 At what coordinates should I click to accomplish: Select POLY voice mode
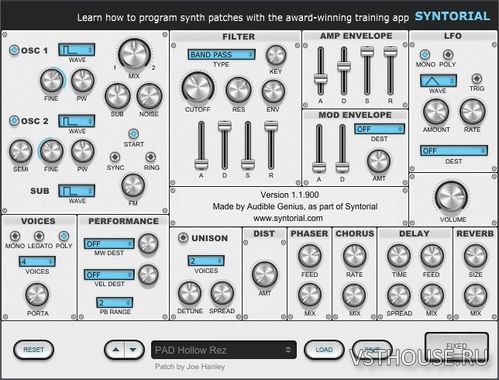[64, 236]
